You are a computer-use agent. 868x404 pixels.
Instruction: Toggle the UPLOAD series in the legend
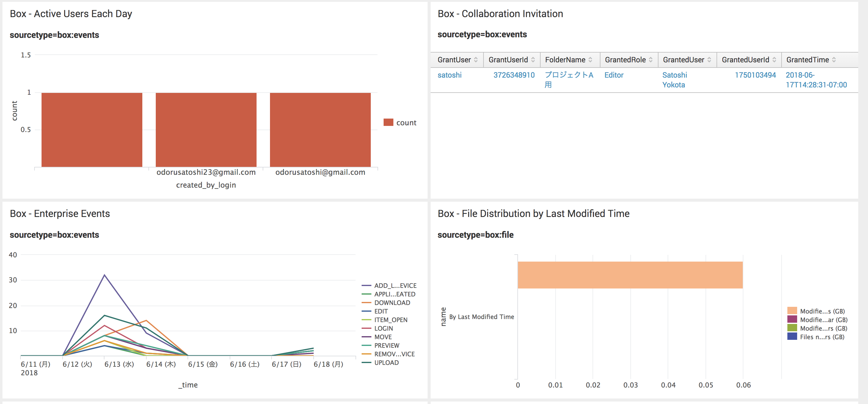(x=386, y=362)
